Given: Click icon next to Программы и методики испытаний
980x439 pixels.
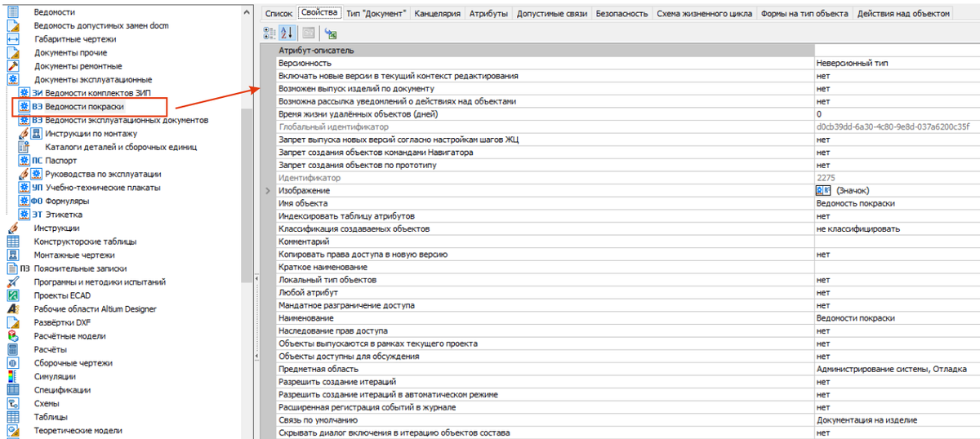Looking at the screenshot, I should 13,282.
